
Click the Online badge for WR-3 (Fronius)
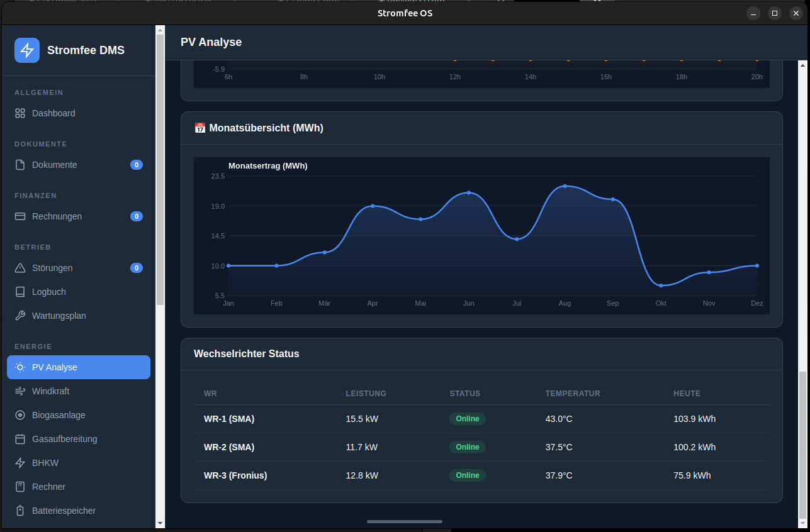tap(467, 475)
